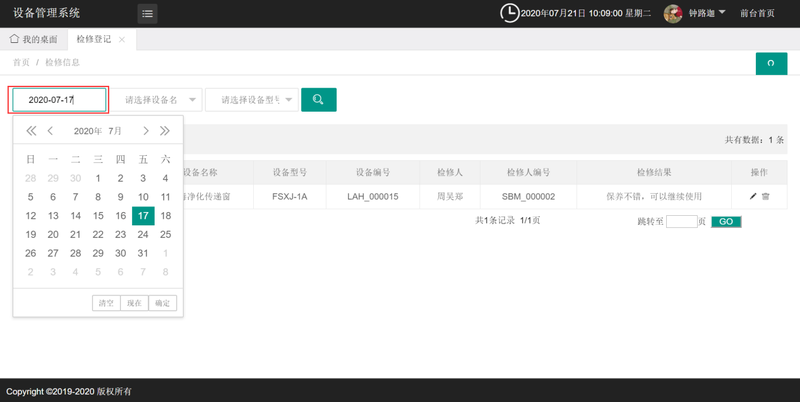Toggle the sidebar hamburger menu icon
800x402 pixels.
(147, 13)
